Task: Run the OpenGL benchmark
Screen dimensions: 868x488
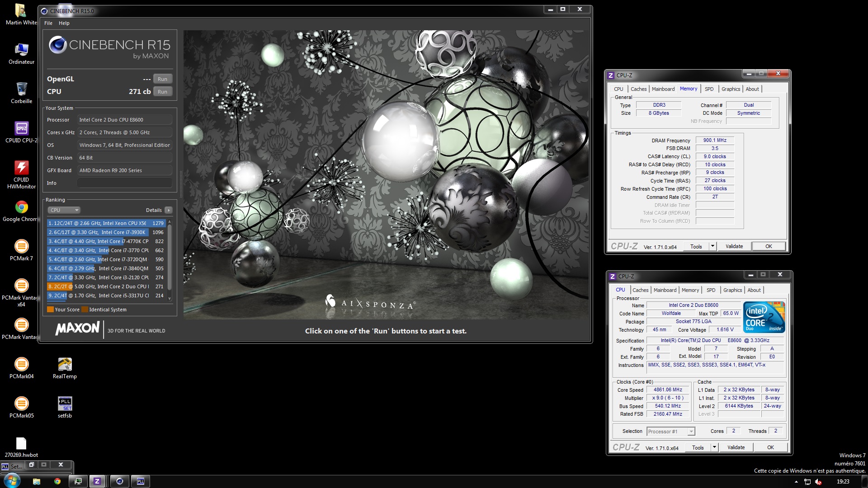Action: click(162, 79)
